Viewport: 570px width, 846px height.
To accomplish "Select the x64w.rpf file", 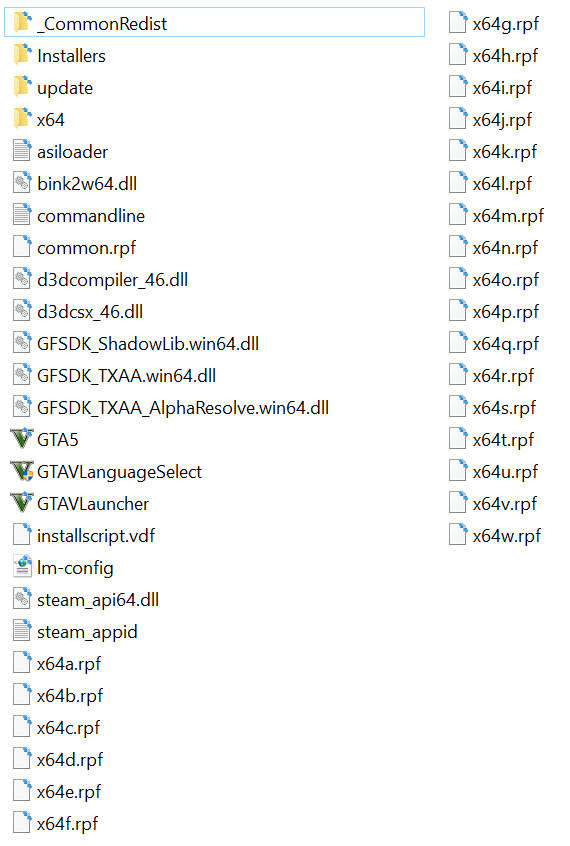I will coord(495,535).
